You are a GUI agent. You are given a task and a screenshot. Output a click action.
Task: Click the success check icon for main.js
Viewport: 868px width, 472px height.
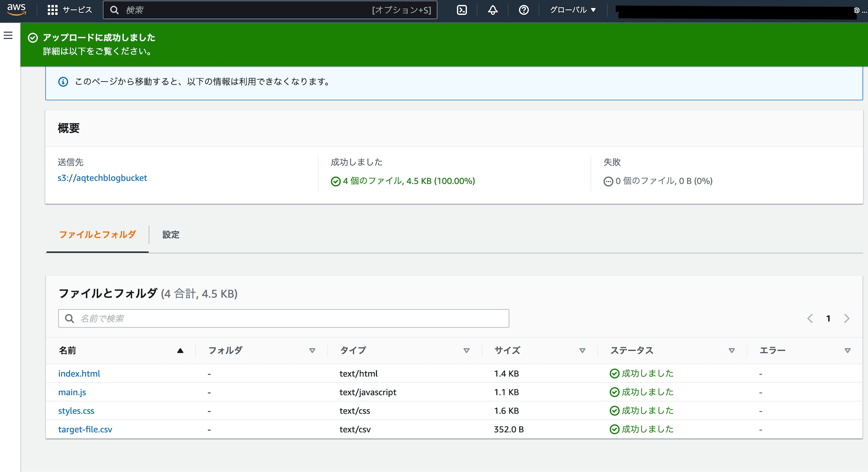click(x=614, y=392)
